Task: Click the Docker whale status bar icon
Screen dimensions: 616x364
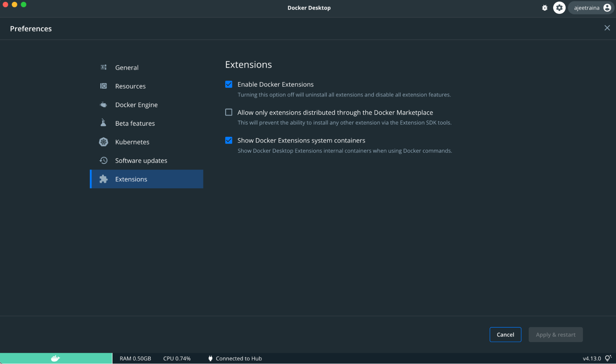Action: coord(55,358)
